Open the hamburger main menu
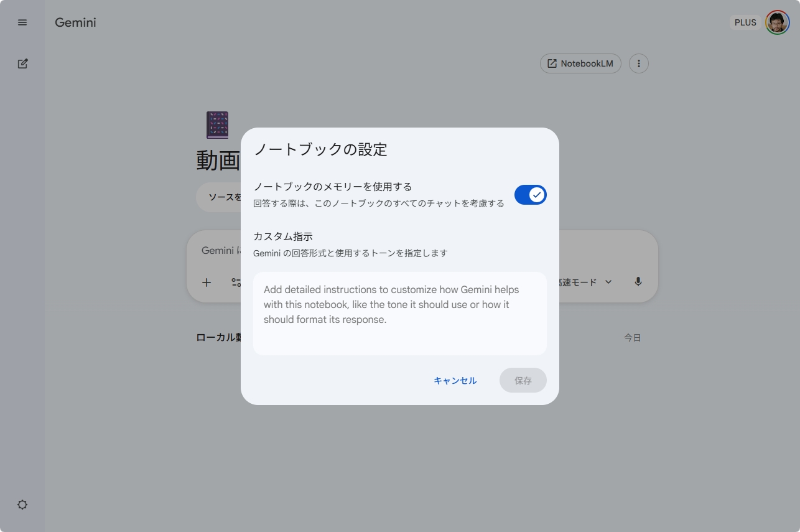Viewport: 800px width, 532px height. coord(22,22)
